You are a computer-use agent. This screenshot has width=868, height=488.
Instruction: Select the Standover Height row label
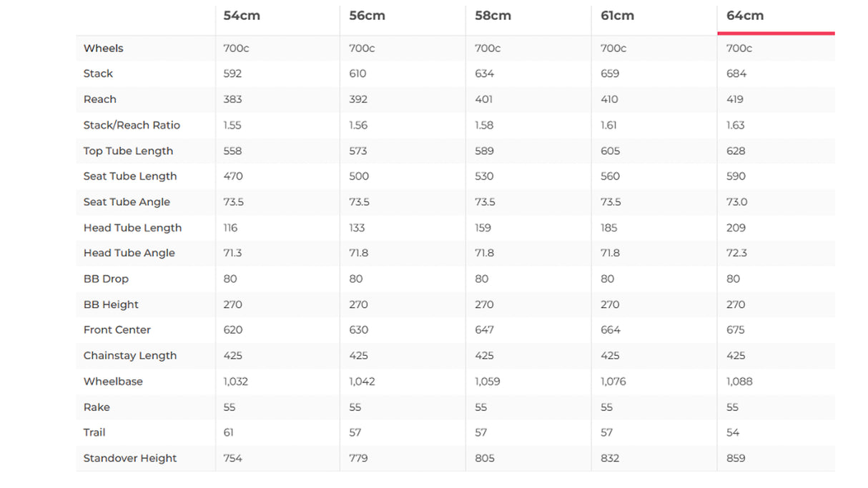130,458
